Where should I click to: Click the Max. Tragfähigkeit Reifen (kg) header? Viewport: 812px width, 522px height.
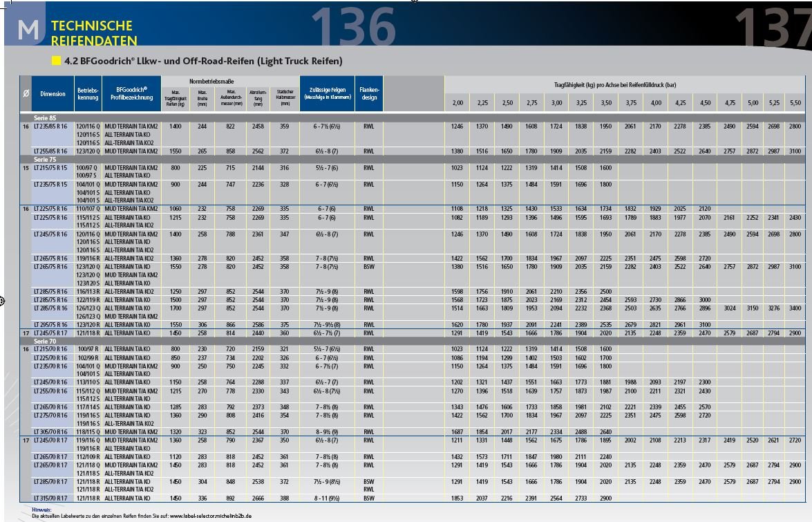pos(175,98)
